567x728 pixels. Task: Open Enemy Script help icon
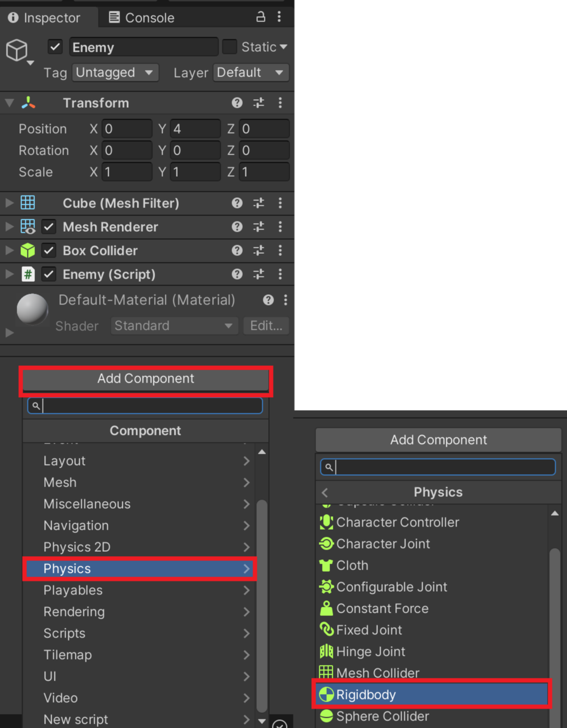coord(237,274)
